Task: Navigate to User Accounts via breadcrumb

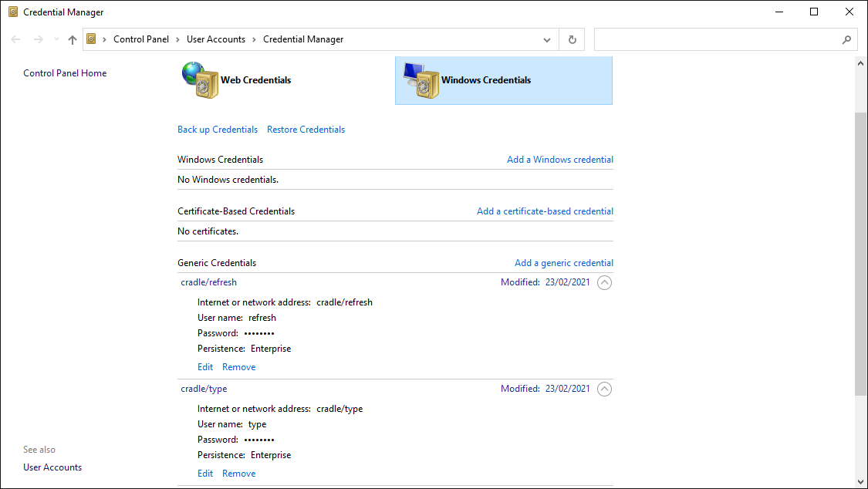Action: 216,39
